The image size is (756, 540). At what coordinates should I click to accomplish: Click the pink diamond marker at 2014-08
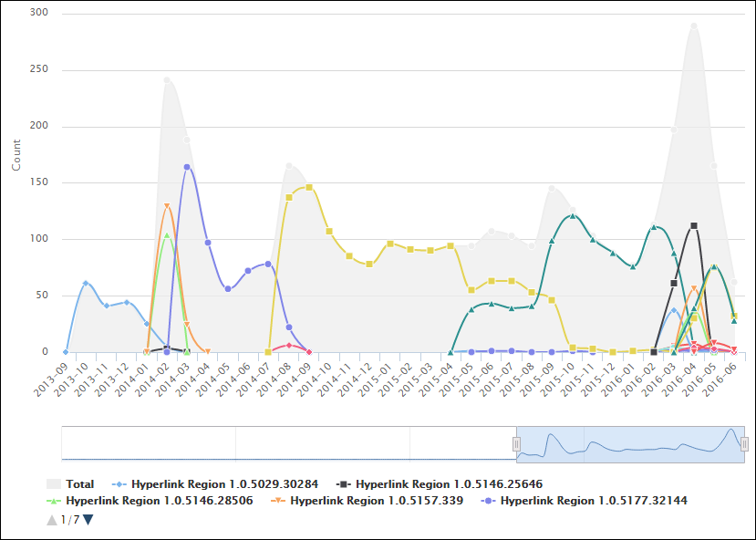[289, 345]
